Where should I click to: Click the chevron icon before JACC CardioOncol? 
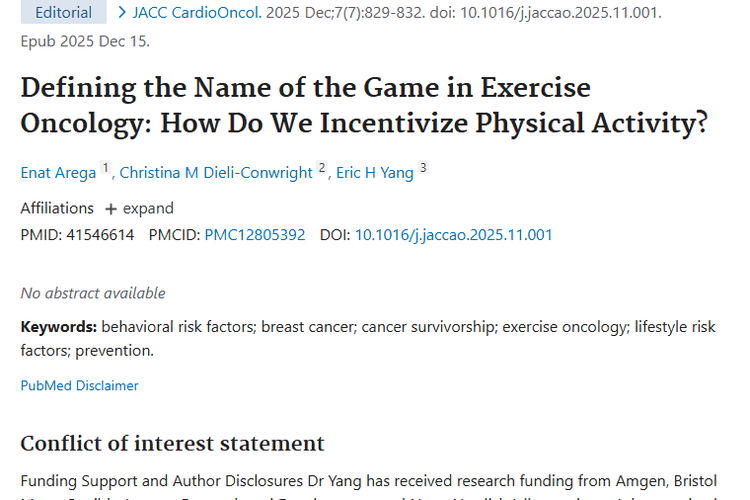tap(122, 13)
